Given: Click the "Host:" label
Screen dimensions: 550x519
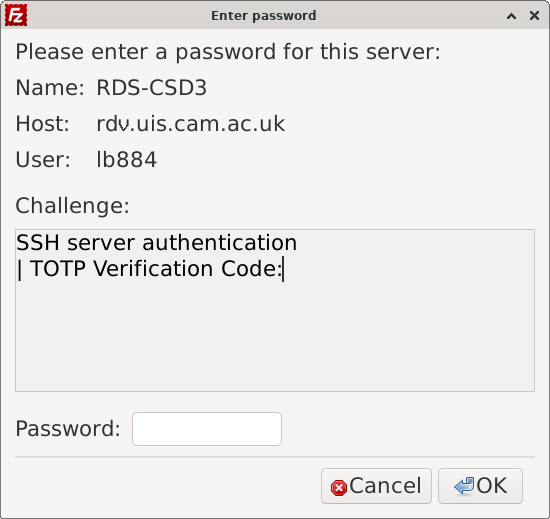Looking at the screenshot, I should click(x=43, y=123).
